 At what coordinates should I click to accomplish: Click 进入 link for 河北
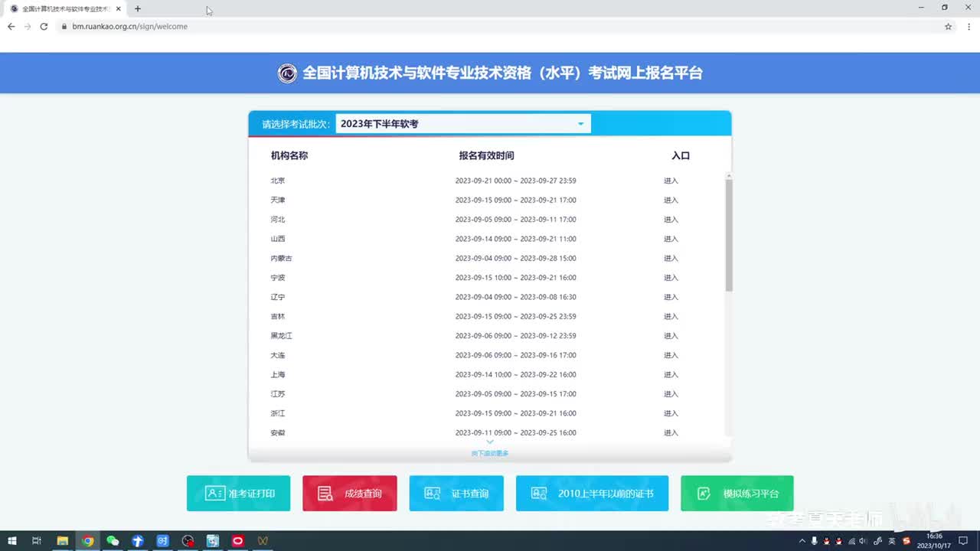(671, 220)
